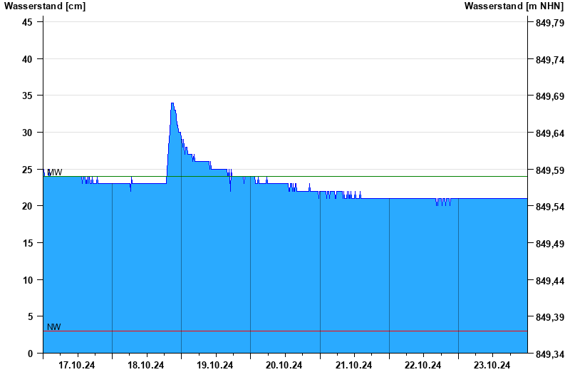Click the 849,54 right axis value
The image size is (570, 392).
point(550,207)
